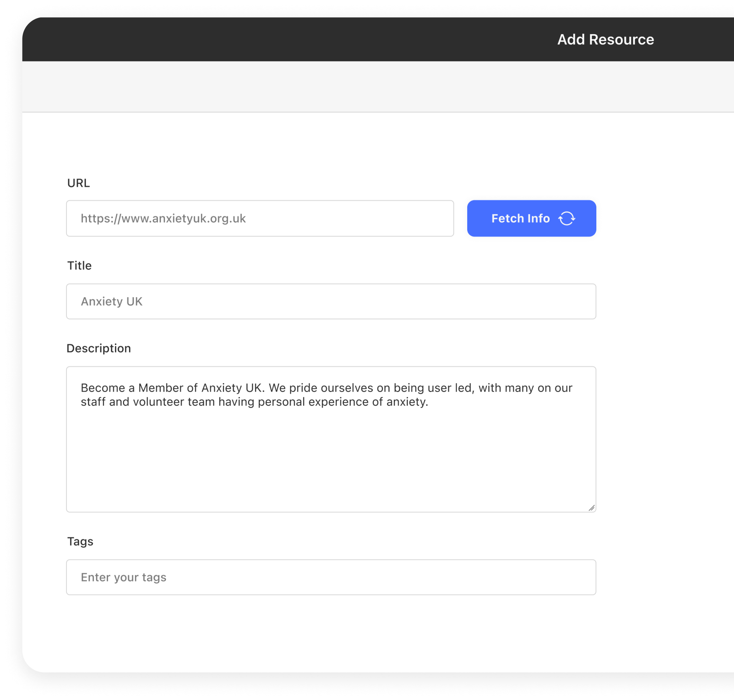Viewport: 734px width, 700px height.
Task: Click the URL input field
Action: 260,218
